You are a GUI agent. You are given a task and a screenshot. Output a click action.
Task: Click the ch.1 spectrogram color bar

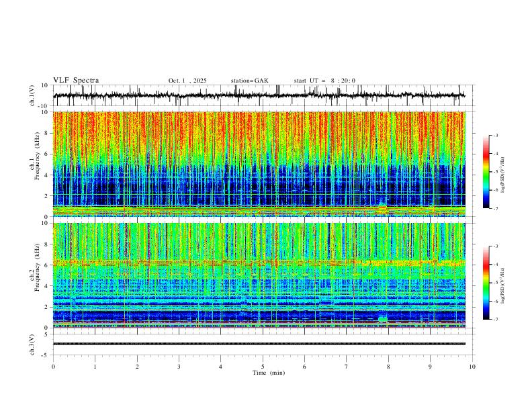click(x=486, y=172)
